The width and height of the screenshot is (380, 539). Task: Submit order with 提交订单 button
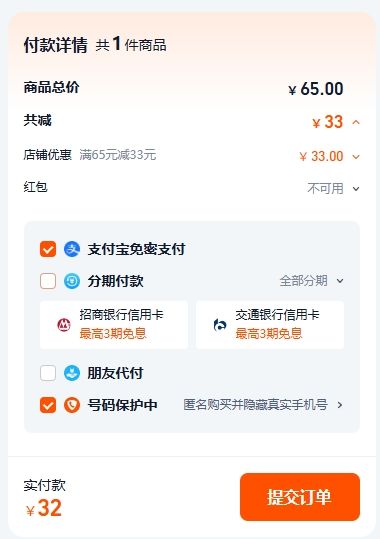(x=300, y=497)
